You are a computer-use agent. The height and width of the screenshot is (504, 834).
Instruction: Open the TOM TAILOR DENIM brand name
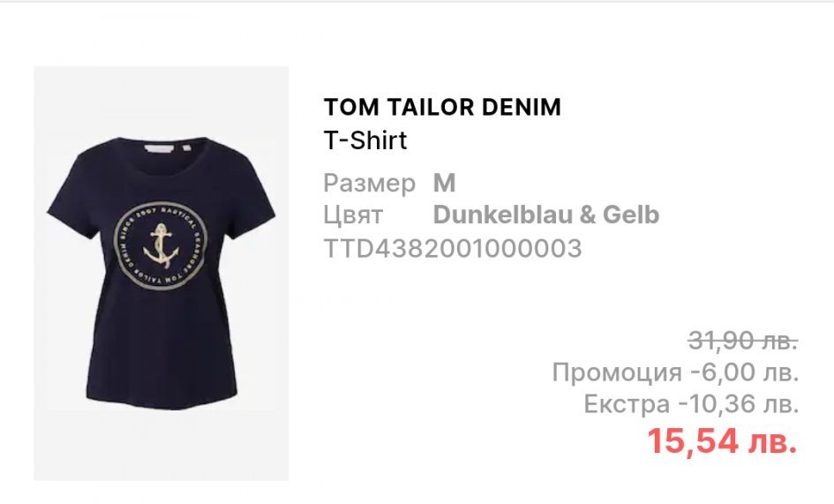[442, 107]
